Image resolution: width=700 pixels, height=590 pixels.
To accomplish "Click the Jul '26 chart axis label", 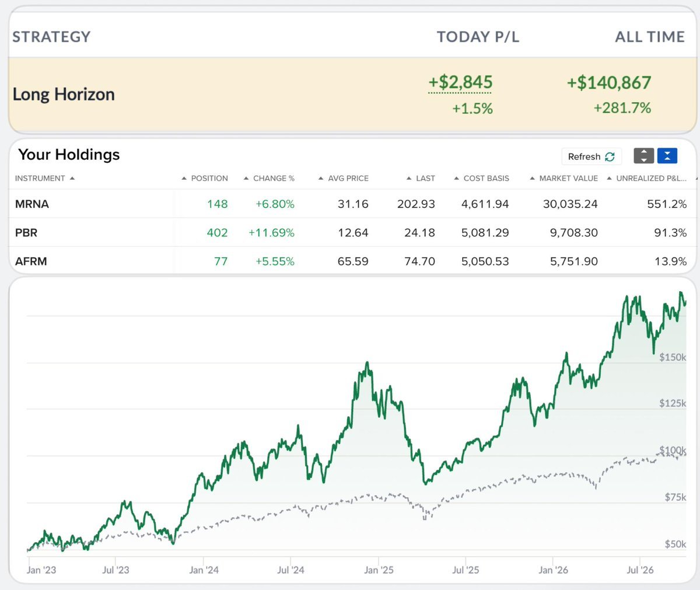I will [x=640, y=570].
